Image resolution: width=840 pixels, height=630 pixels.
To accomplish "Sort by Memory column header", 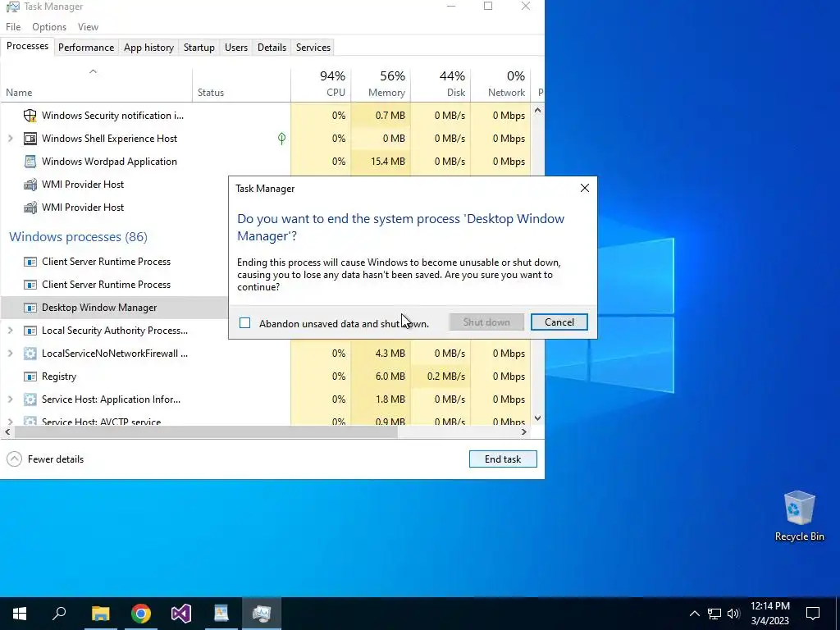I will click(381, 84).
